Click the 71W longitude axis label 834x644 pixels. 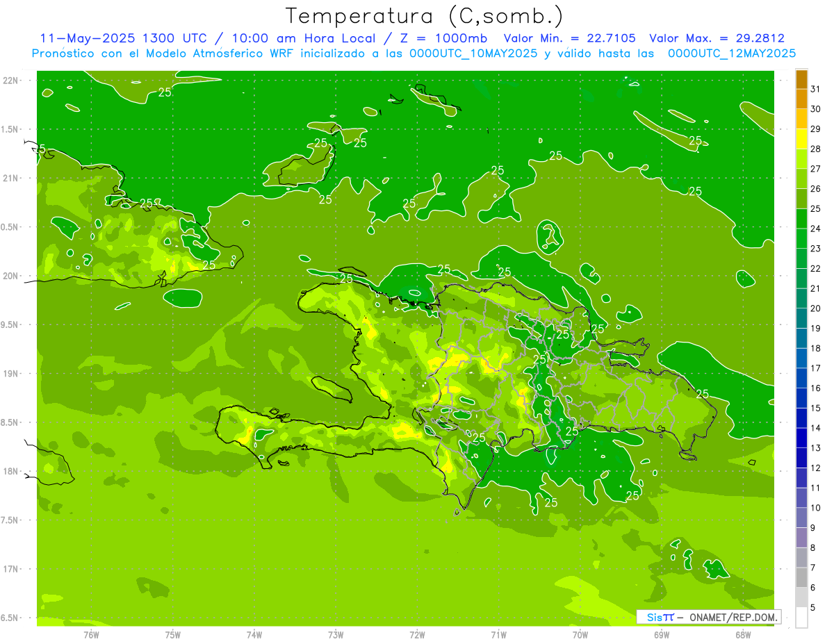[498, 635]
